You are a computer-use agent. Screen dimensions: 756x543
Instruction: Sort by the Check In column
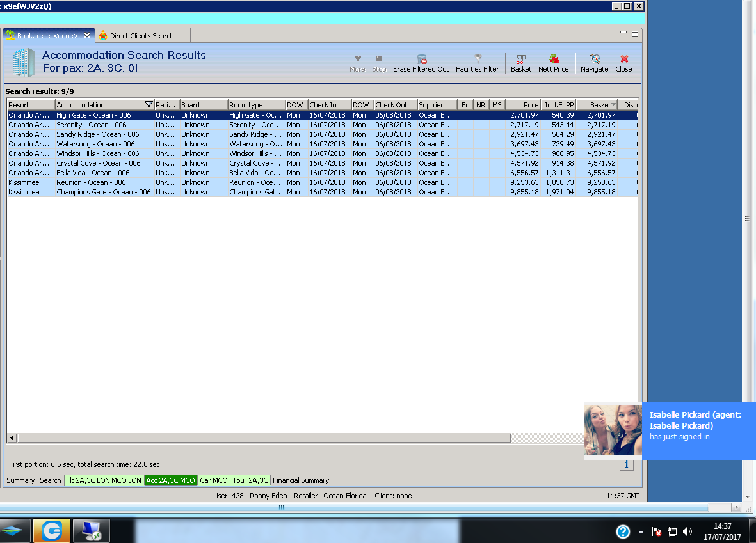click(329, 104)
